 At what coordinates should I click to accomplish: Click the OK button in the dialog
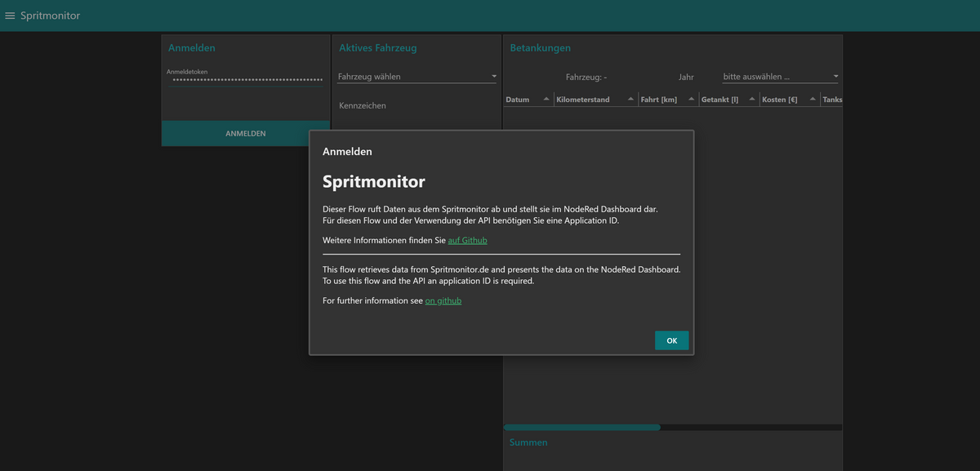point(671,340)
